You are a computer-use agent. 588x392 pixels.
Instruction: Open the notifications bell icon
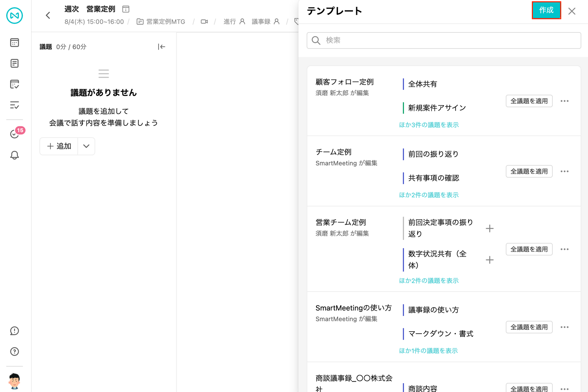click(x=14, y=155)
